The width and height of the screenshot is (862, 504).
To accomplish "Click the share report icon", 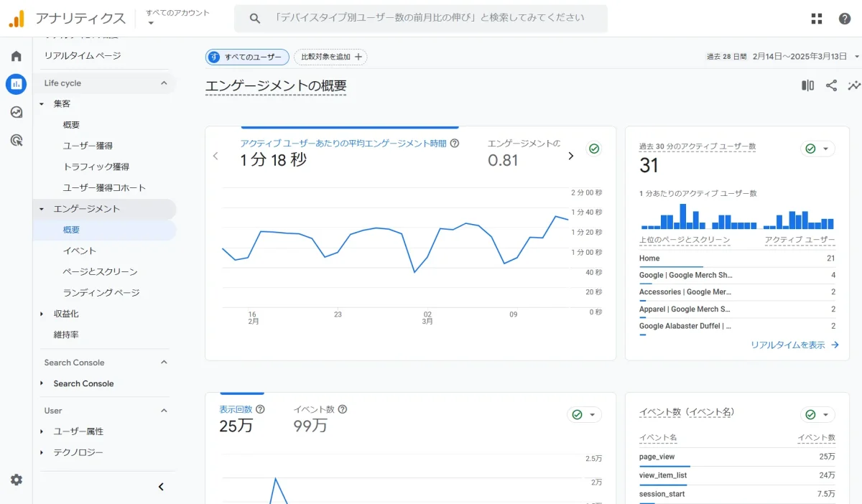I will click(x=831, y=85).
